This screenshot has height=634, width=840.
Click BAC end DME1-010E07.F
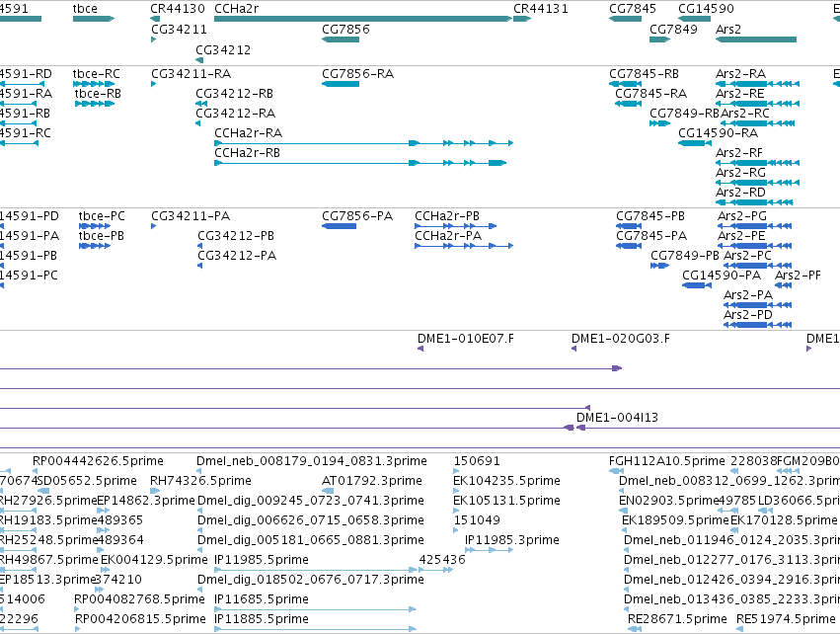coord(465,339)
